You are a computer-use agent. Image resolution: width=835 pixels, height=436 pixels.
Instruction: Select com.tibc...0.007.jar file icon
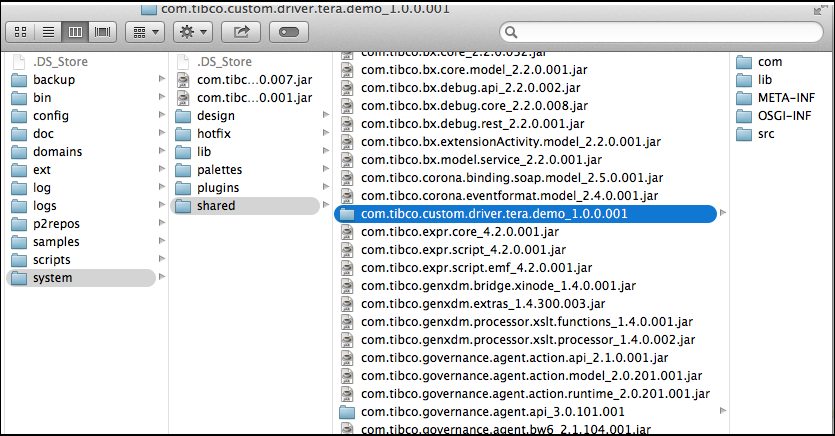[x=183, y=80]
